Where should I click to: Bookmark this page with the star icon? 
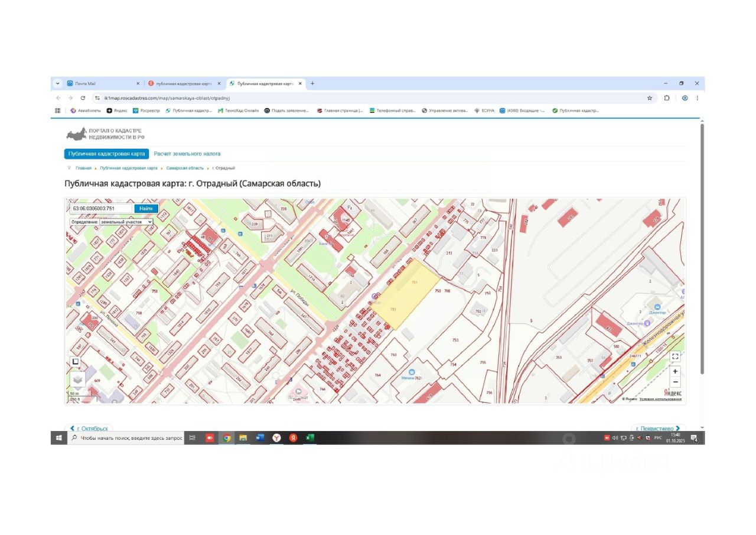pos(650,98)
